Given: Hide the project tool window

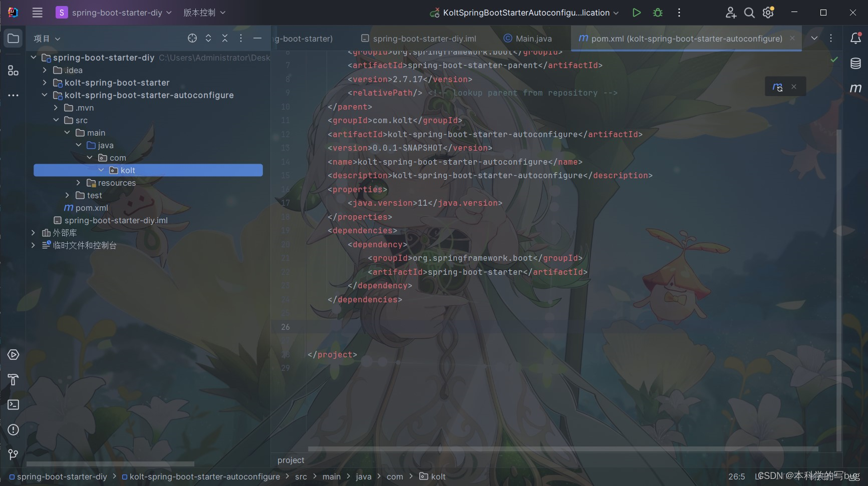Looking at the screenshot, I should click(x=257, y=38).
